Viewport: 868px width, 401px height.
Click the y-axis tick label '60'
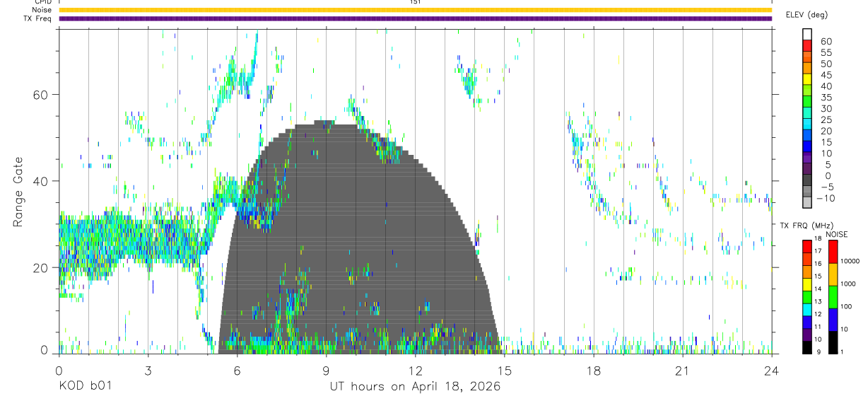[42, 95]
